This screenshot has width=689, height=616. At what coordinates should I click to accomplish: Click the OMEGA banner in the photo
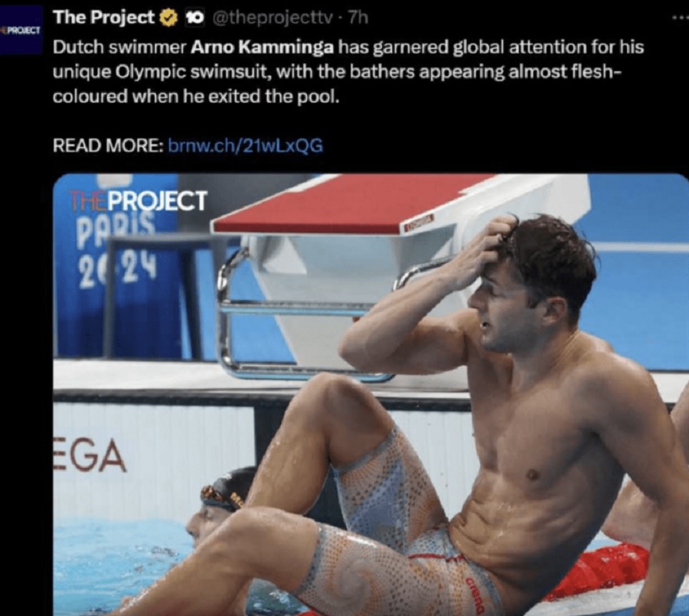click(x=90, y=455)
